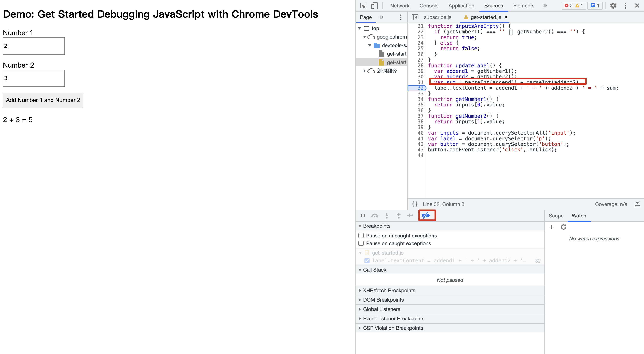
Task: Switch to the Console tab
Action: point(429,6)
